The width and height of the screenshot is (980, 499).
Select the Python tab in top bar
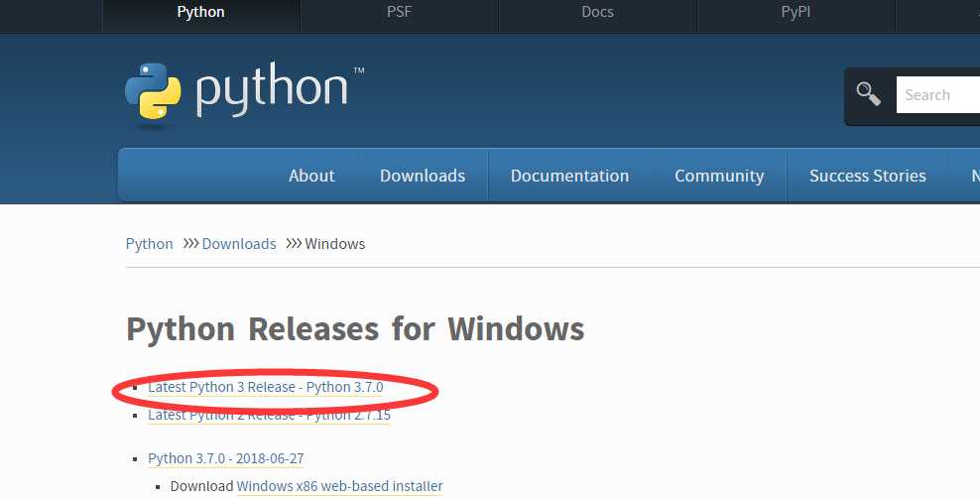[200, 13]
